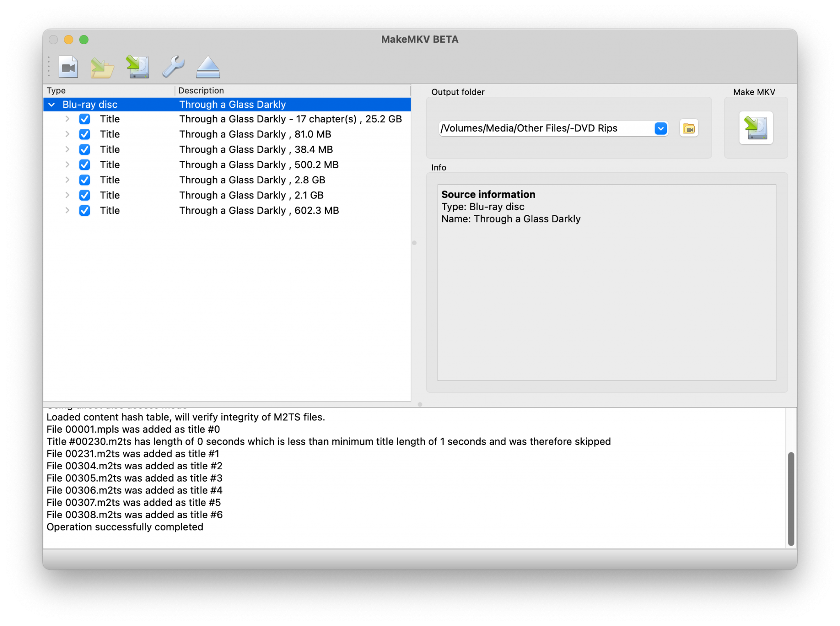Select the Through a Glass Darkly disc row
The image size is (840, 626).
coord(233,105)
